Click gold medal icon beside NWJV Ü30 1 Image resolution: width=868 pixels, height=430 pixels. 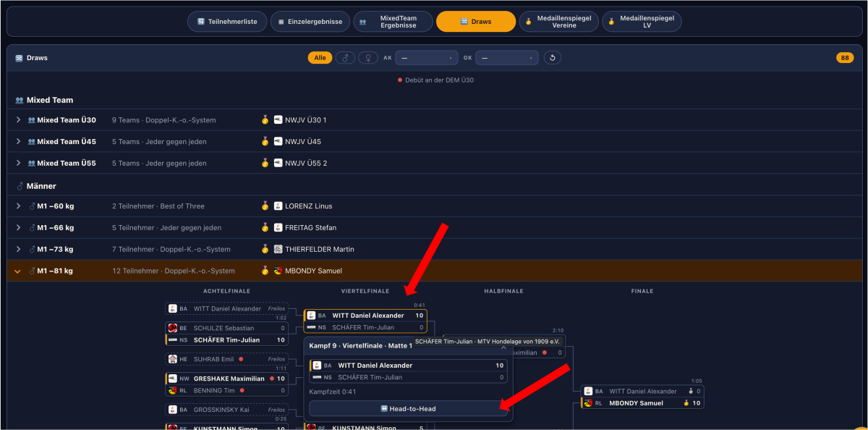pos(265,120)
